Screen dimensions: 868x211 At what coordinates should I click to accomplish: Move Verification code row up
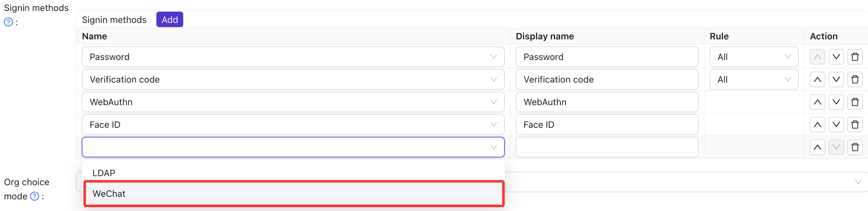coord(817,79)
